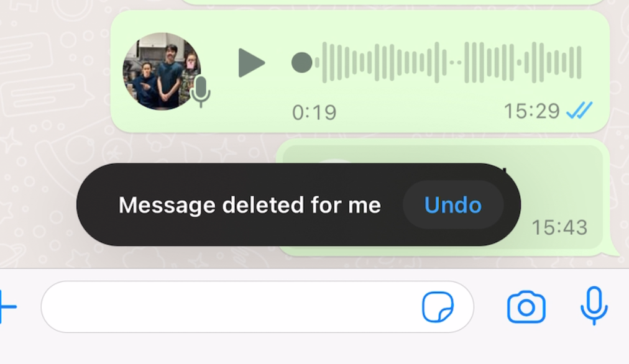Click the 15:29 timestamp on voice message

coord(531,111)
